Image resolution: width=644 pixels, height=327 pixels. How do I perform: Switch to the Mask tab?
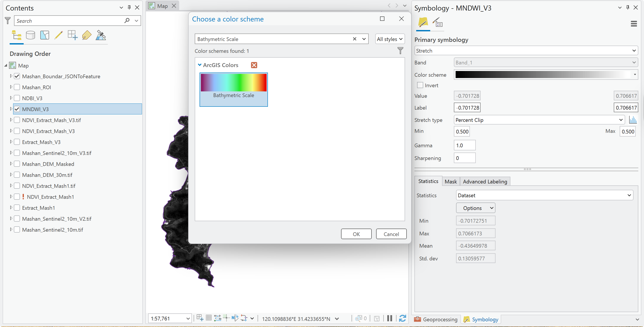(x=451, y=181)
